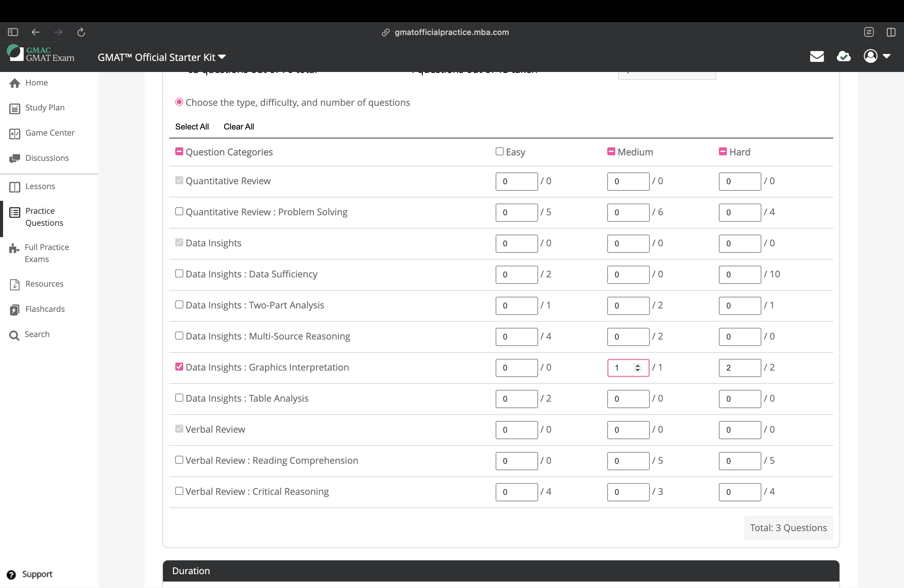Check the Verbal Review: Critical Reasoning checkbox
Viewport: 904px width, 588px height.
pos(179,491)
